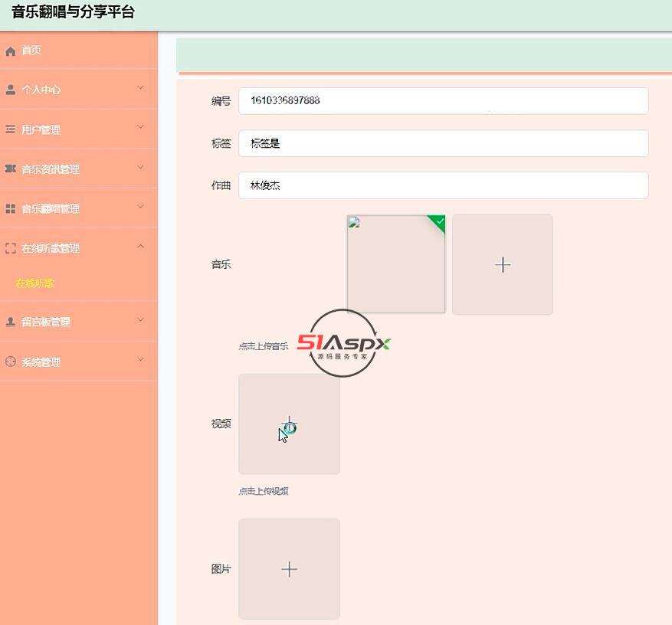Click the 标签 text input field
This screenshot has height=625, width=672.
(443, 143)
